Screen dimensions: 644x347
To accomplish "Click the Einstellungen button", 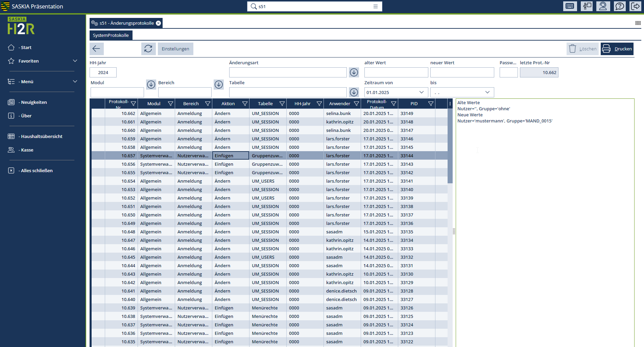I will 175,49.
